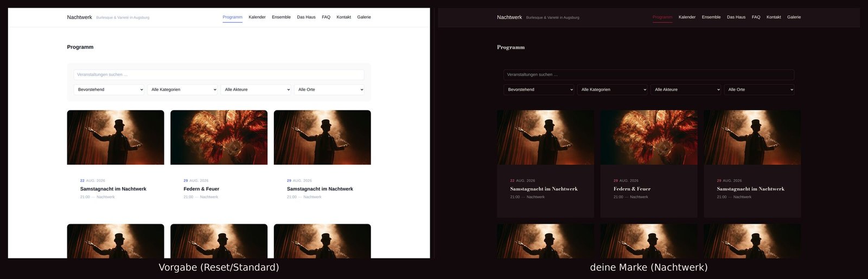Screen dimensions: 868x279
Task: Open FAQ link in dark Nachtwerk header
Action: coord(756,17)
